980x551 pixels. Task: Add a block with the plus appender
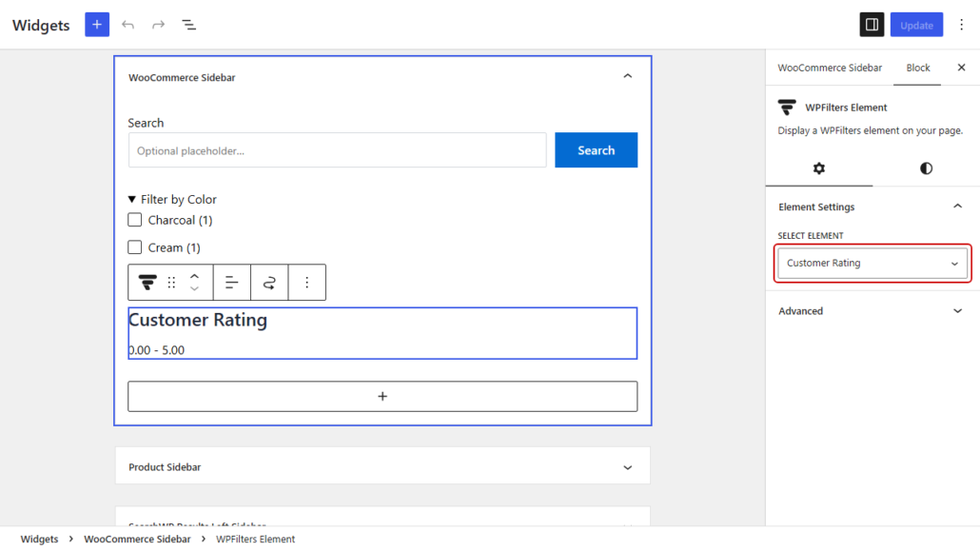[382, 397]
